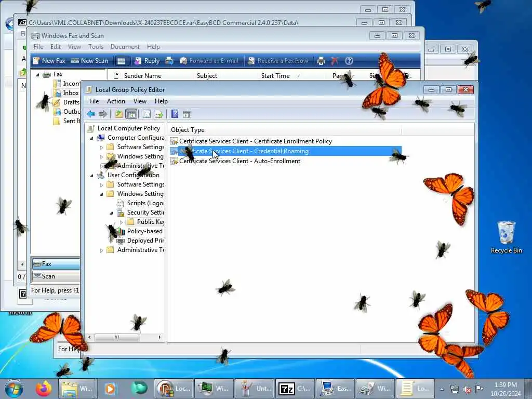The width and height of the screenshot is (532, 399).
Task: Launch Firefox from the taskbar
Action: (44, 389)
